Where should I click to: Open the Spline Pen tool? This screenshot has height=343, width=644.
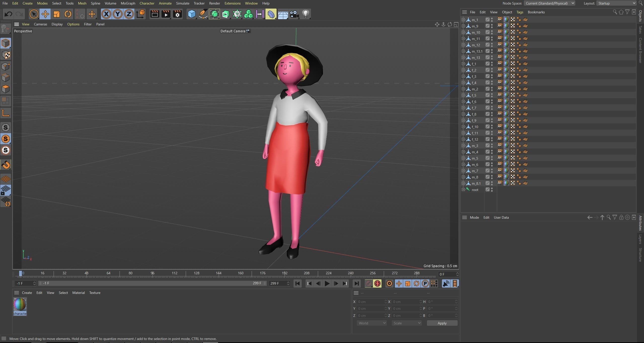pyautogui.click(x=203, y=14)
